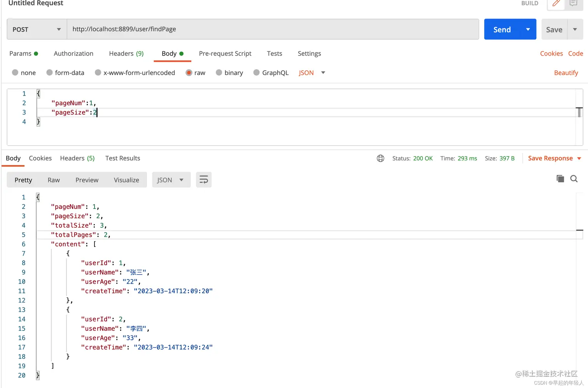The image size is (588, 388).
Task: Click createTime 2023-03-14T12:09:24 value
Action: click(x=173, y=347)
